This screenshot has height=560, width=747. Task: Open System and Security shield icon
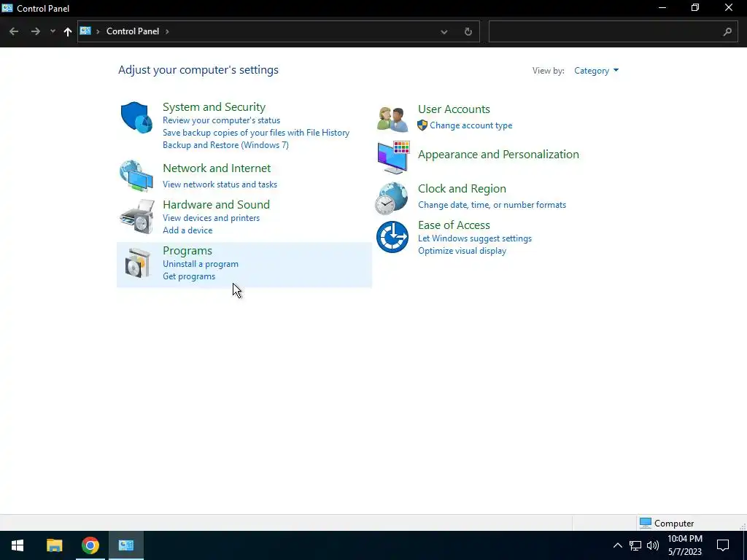pos(136,117)
